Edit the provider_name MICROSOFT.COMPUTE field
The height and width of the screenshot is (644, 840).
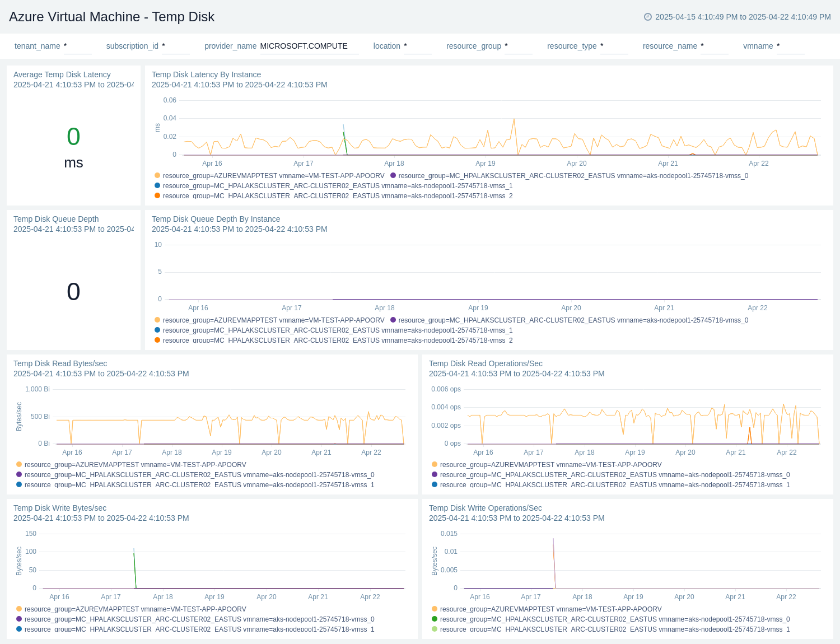pyautogui.click(x=310, y=46)
